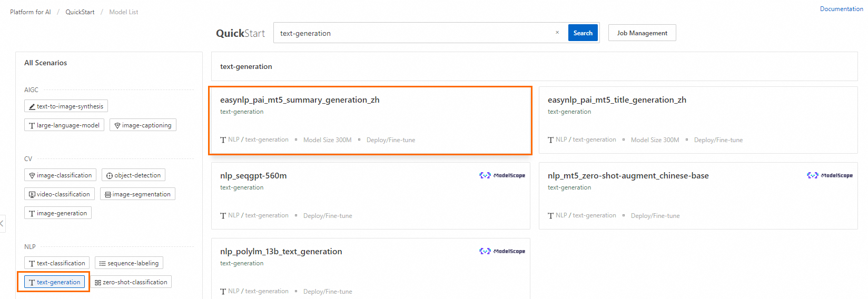
Task: Select the large-language-model scenario tag
Action: point(64,125)
